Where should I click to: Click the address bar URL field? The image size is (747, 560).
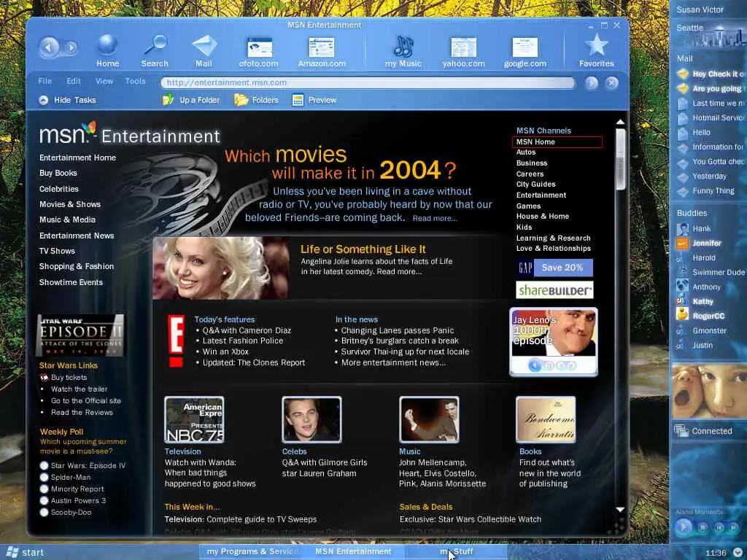coord(368,82)
